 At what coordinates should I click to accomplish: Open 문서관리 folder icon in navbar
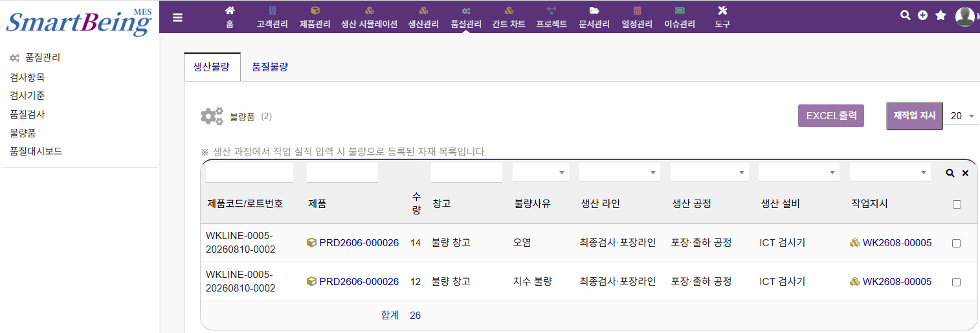click(594, 10)
